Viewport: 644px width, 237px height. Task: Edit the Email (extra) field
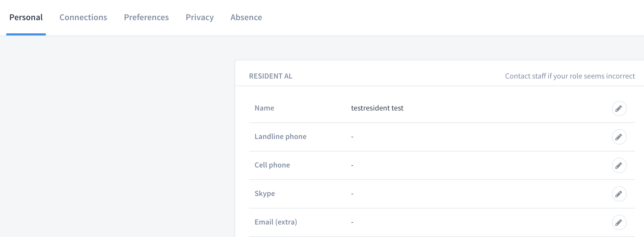(x=619, y=222)
